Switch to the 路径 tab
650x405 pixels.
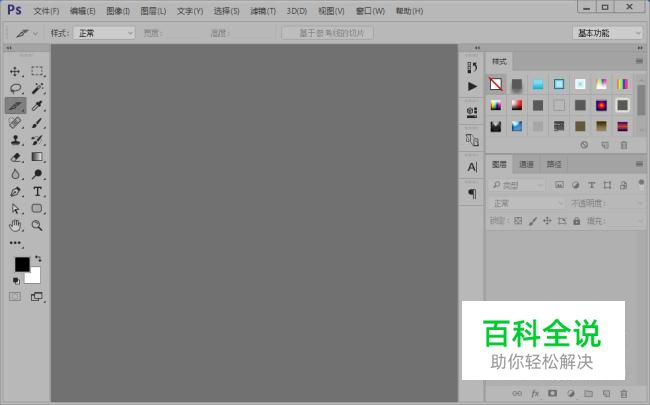(554, 165)
